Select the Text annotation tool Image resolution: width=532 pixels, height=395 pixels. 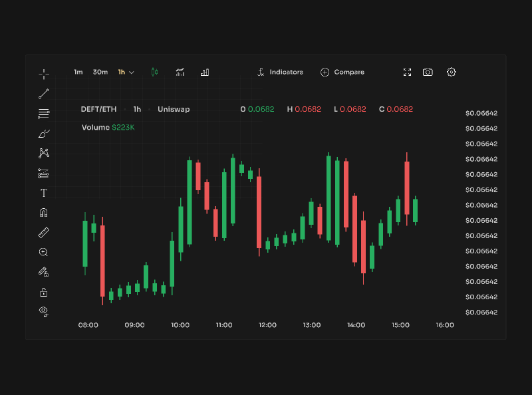(44, 193)
